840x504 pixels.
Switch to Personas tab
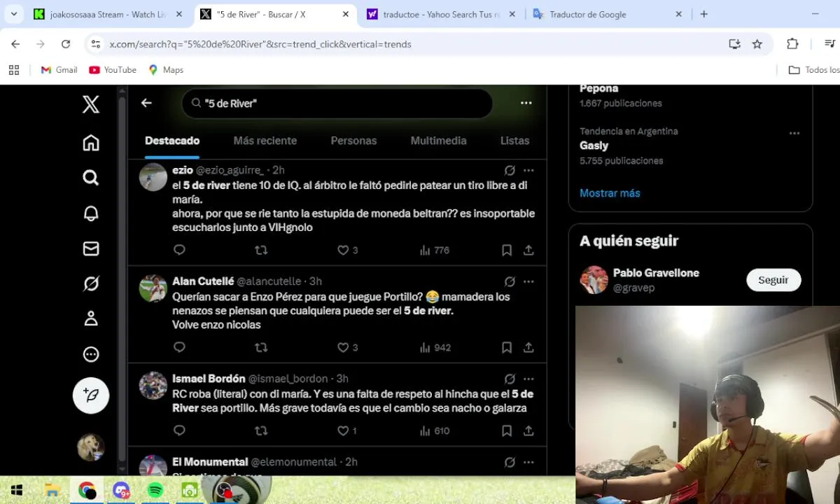(353, 141)
